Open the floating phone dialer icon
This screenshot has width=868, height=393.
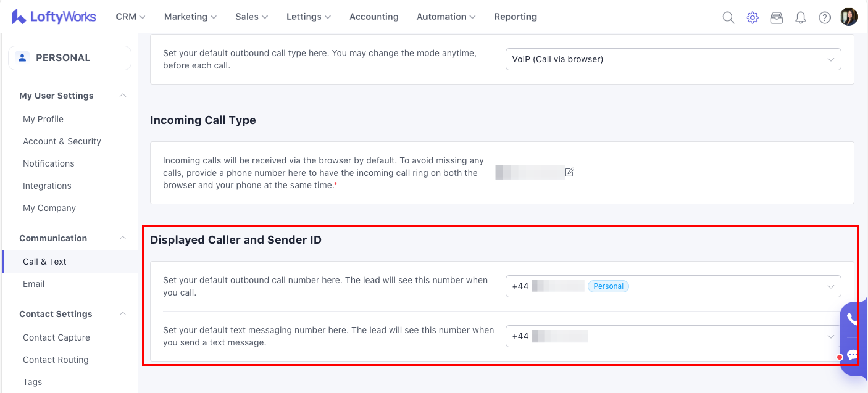853,319
